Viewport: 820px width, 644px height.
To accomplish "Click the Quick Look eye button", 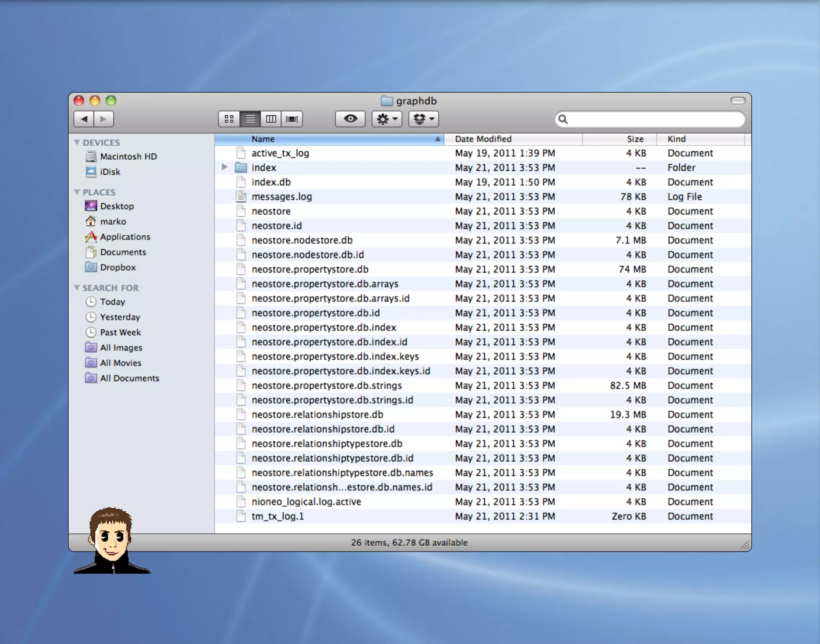I will tap(350, 119).
